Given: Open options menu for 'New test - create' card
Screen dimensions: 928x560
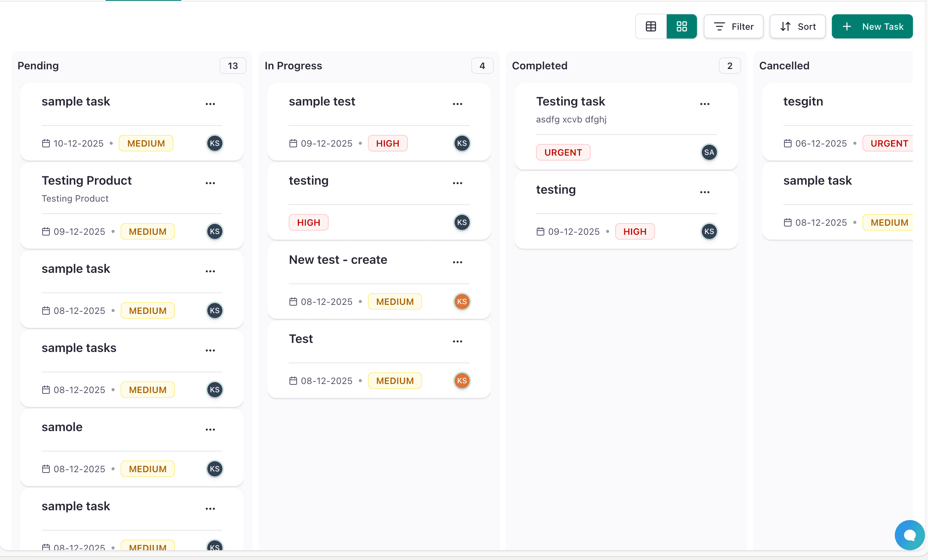Looking at the screenshot, I should pos(458,262).
